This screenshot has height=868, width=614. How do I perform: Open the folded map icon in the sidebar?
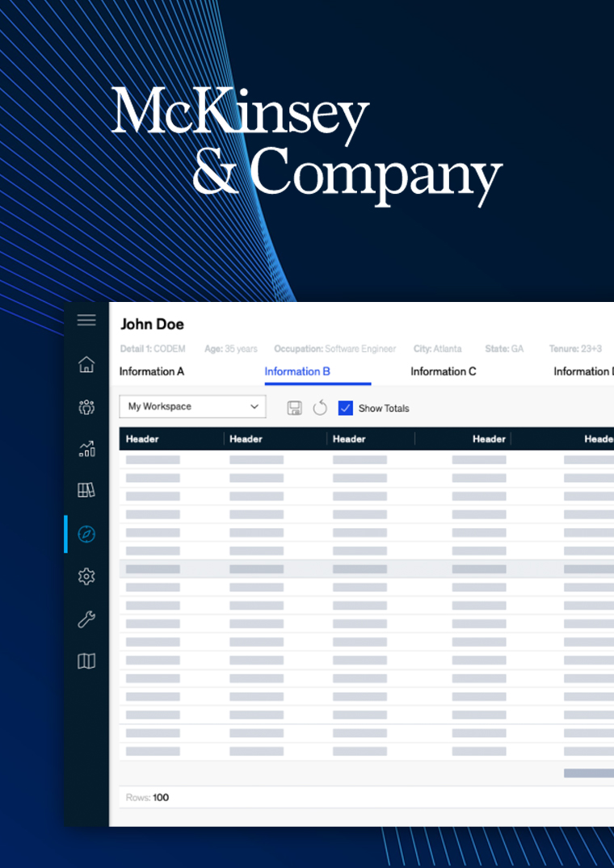(x=86, y=661)
